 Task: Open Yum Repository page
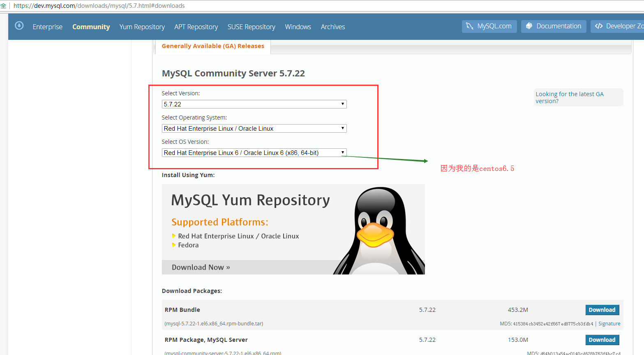click(142, 27)
